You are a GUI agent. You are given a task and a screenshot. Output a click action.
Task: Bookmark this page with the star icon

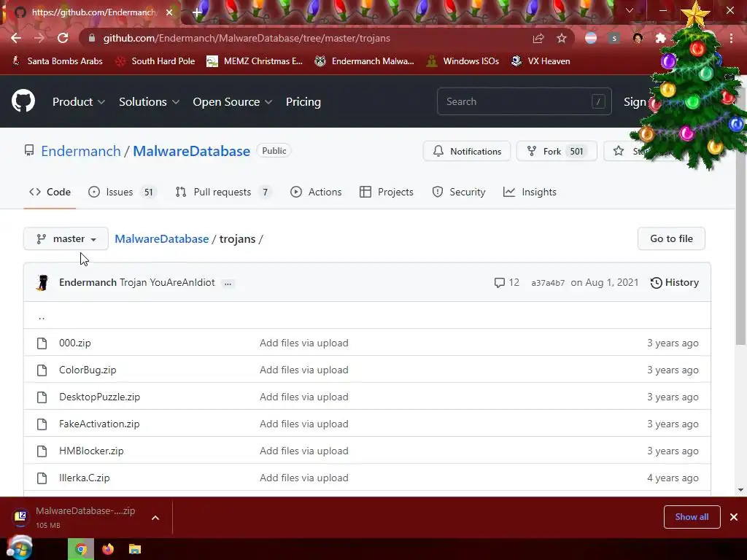pyautogui.click(x=562, y=38)
